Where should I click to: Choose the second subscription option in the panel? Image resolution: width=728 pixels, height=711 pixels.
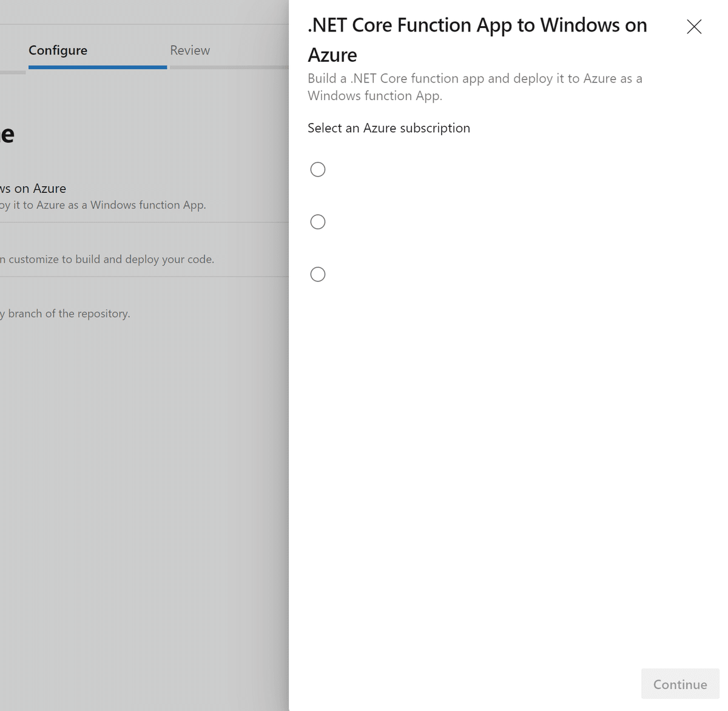click(318, 221)
